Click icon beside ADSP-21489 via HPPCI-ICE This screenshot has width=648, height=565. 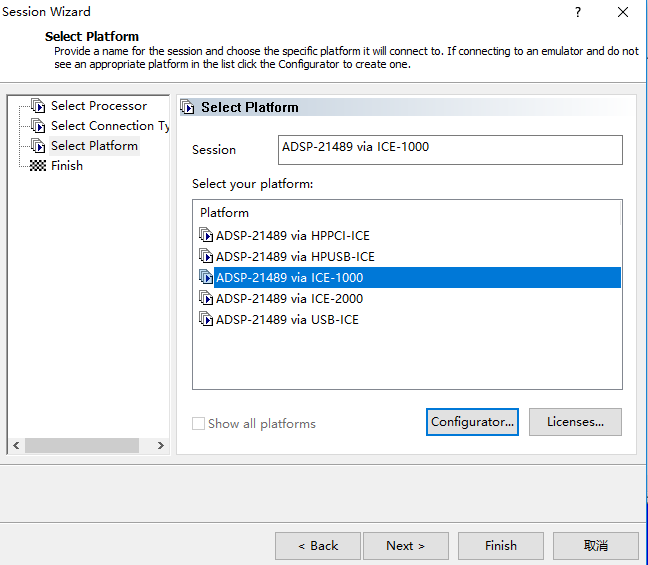point(206,235)
